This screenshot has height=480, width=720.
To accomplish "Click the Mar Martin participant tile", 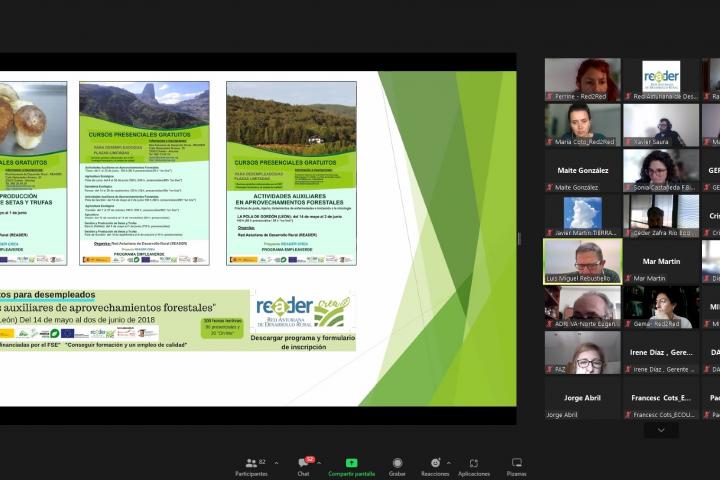I will point(660,262).
